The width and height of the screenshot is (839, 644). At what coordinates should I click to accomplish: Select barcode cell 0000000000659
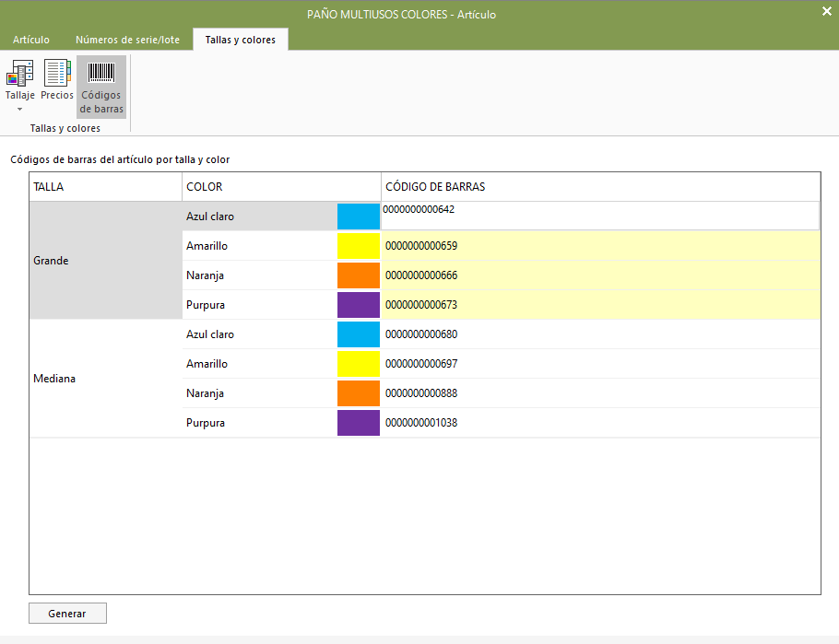coord(601,245)
